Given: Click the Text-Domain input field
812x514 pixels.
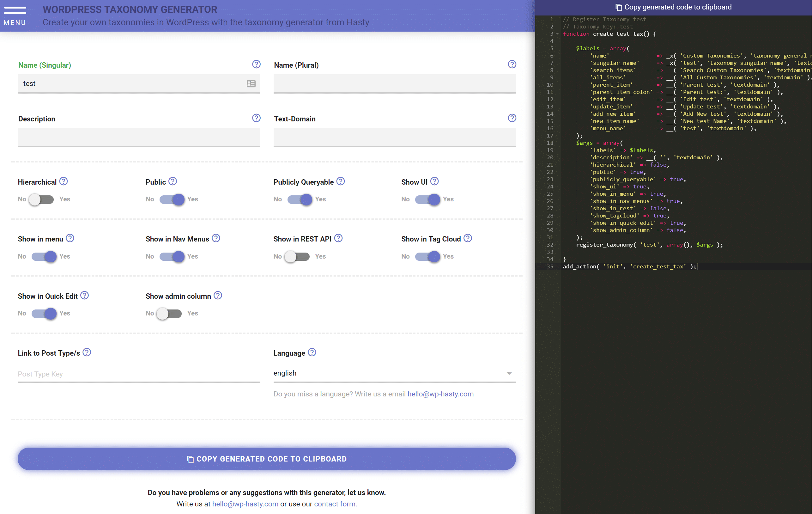Looking at the screenshot, I should 394,137.
